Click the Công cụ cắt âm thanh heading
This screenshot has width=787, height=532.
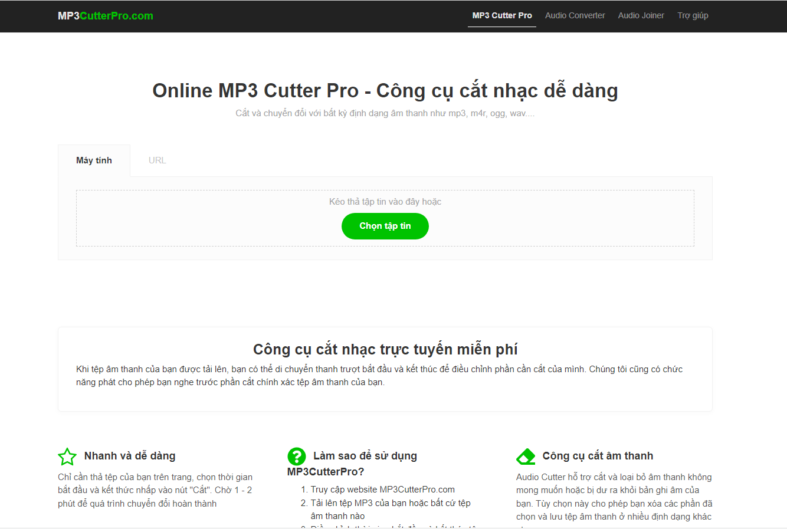point(598,456)
